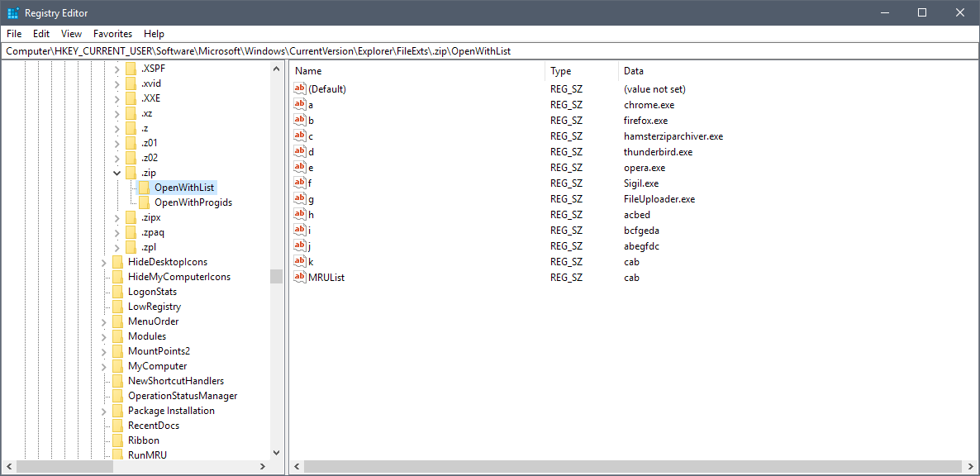Click the values pane scroll left arrow
Viewport: 980px width, 476px height.
(297, 467)
